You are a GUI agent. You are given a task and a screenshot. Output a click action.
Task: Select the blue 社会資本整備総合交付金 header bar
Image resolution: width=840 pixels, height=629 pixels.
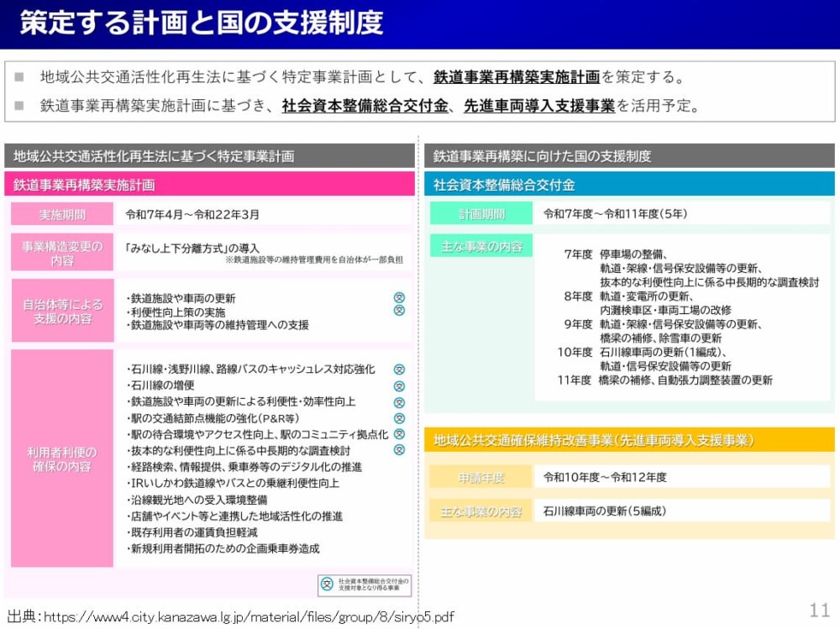click(x=629, y=185)
